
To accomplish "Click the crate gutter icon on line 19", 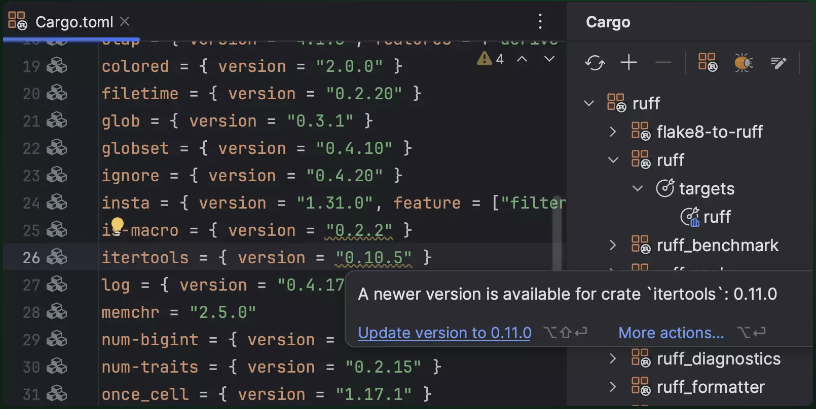I will pos(57,66).
